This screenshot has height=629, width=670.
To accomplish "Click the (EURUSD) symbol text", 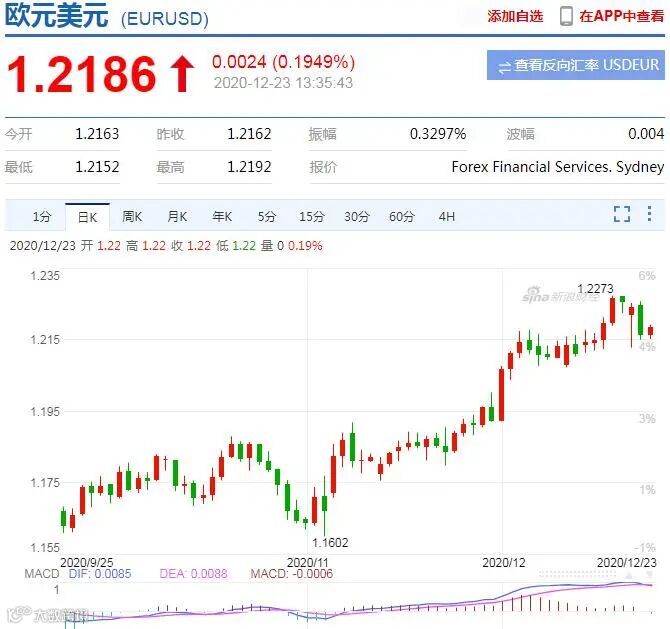I will (165, 19).
